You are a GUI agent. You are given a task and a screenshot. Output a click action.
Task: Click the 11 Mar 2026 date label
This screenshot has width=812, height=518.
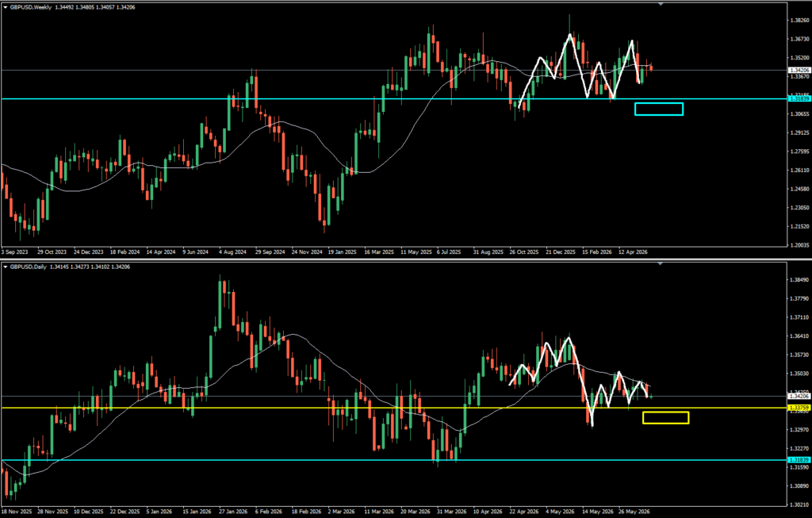379,512
